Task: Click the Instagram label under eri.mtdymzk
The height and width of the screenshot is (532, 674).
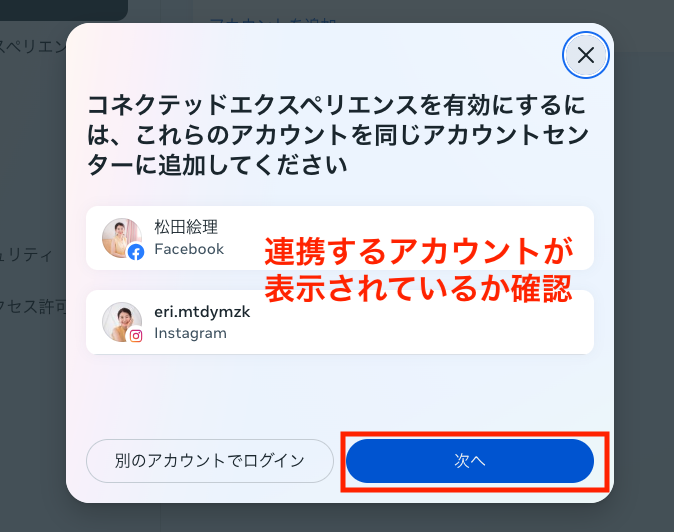Action: click(190, 333)
